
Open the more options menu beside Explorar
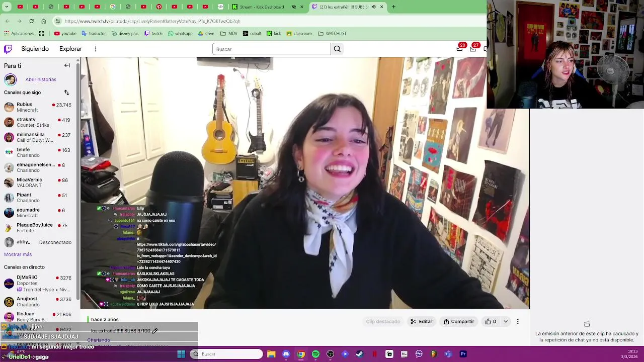point(95,49)
